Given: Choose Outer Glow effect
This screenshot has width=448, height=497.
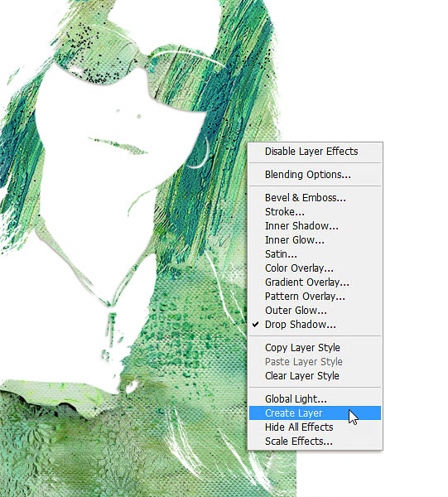Looking at the screenshot, I should [x=315, y=311].
